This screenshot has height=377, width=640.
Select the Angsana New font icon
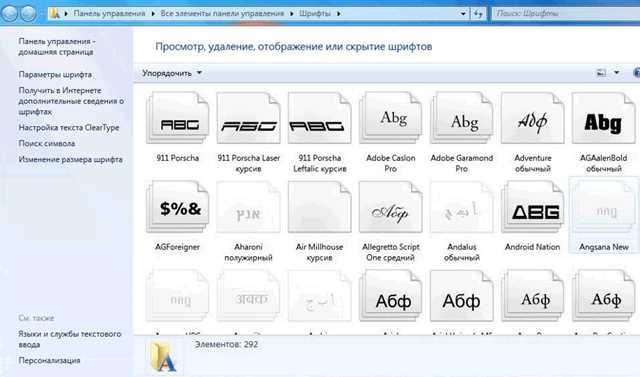604,208
